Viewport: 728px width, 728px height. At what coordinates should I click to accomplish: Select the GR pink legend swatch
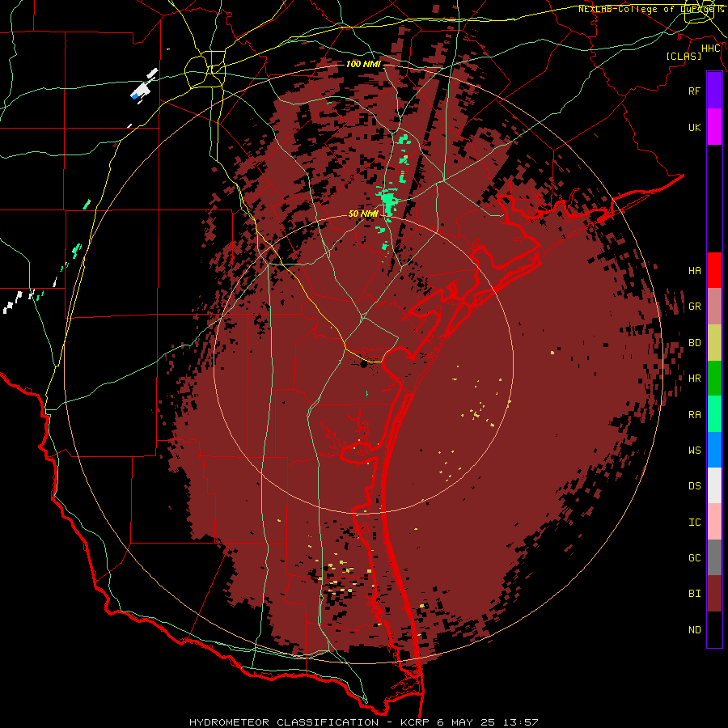point(714,306)
